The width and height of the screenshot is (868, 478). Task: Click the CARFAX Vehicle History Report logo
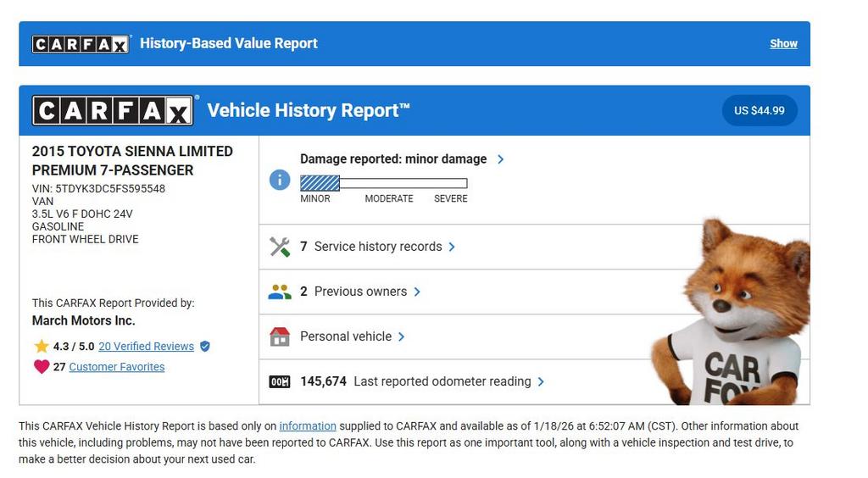coord(113,110)
